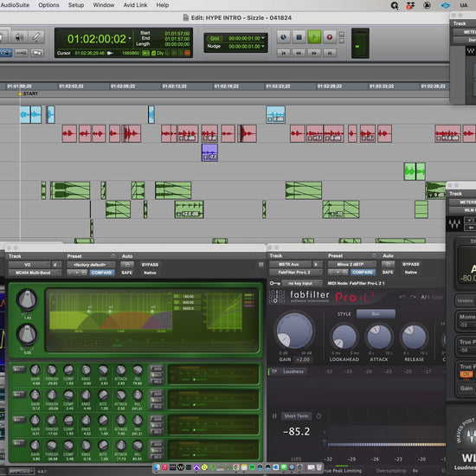The image size is (476, 476).
Task: Open the Setup menu
Action: (x=76, y=5)
